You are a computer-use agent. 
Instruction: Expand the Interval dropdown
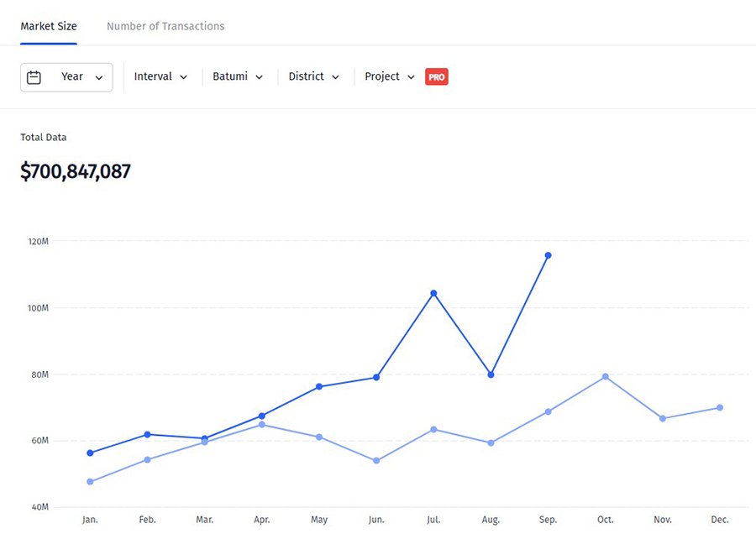click(x=160, y=77)
